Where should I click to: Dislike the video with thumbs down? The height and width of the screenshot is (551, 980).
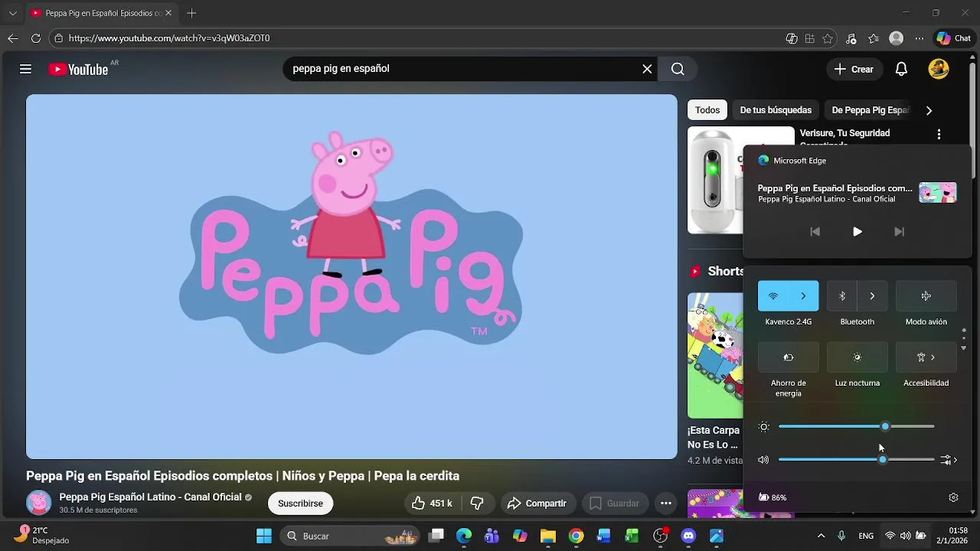477,504
